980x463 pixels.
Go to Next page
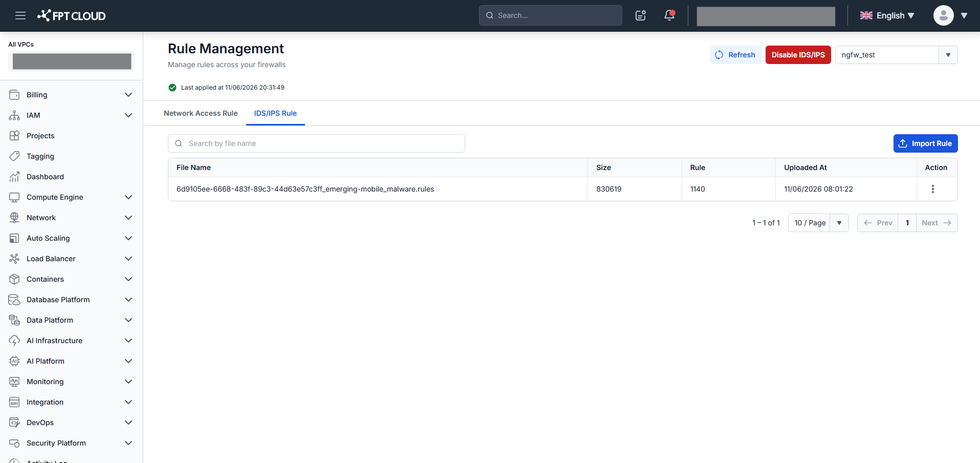[x=937, y=223]
